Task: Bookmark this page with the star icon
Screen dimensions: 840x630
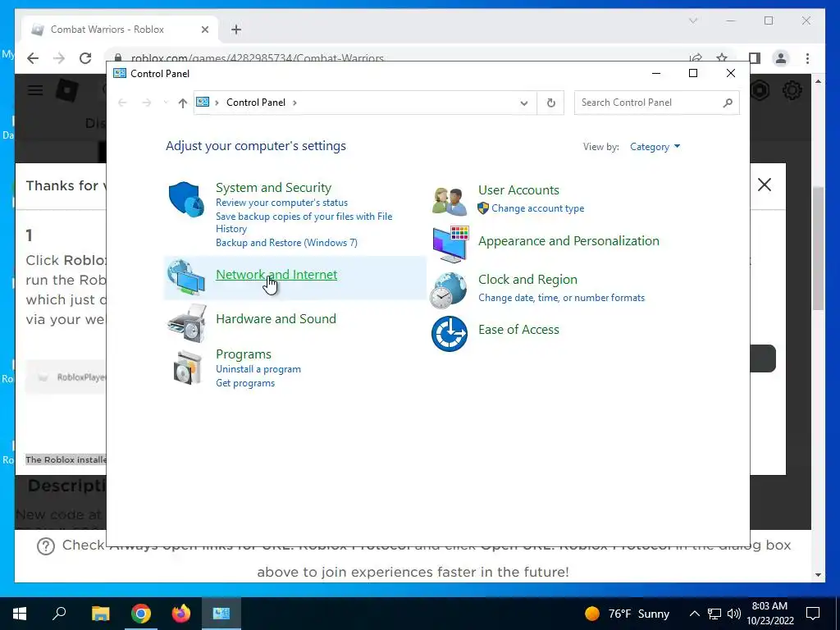Action: tap(722, 57)
